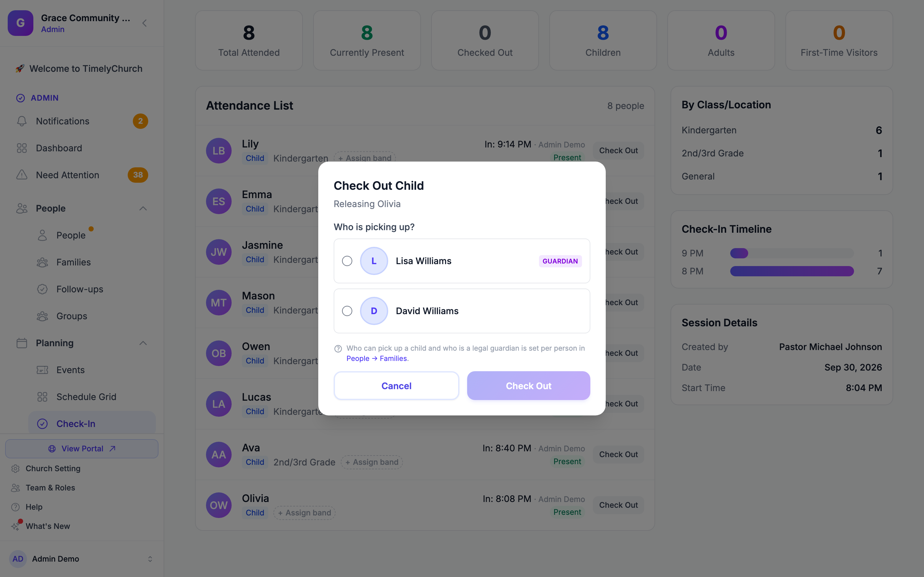Screen dimensions: 924x577
Task: Click the Need Attention warning icon
Action: (x=22, y=175)
